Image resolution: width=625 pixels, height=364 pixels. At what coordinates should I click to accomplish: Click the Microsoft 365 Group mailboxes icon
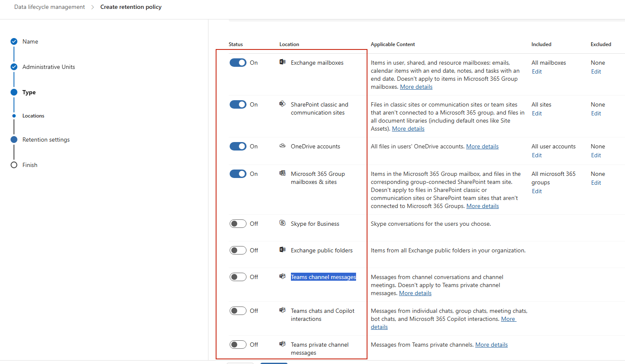[282, 173]
